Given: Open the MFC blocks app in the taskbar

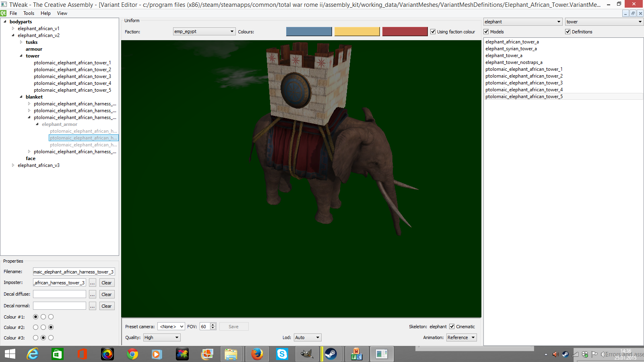Looking at the screenshot, I should tap(357, 354).
